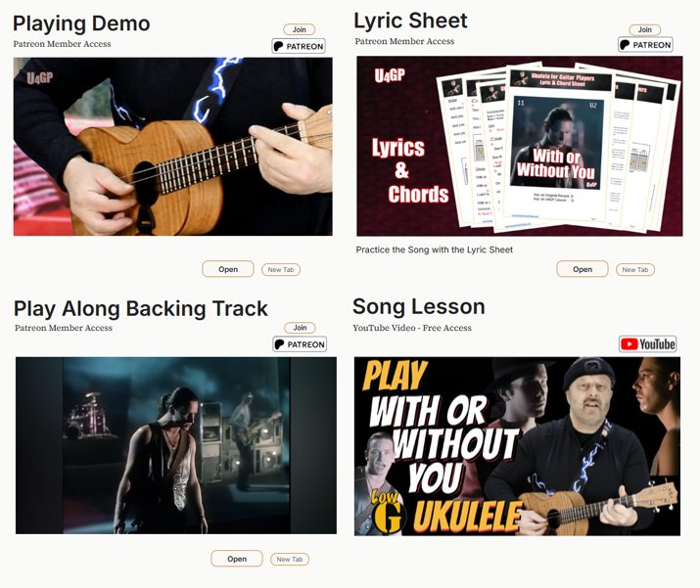Open Lyric Sheet in New Tab
700x588 pixels.
[635, 269]
